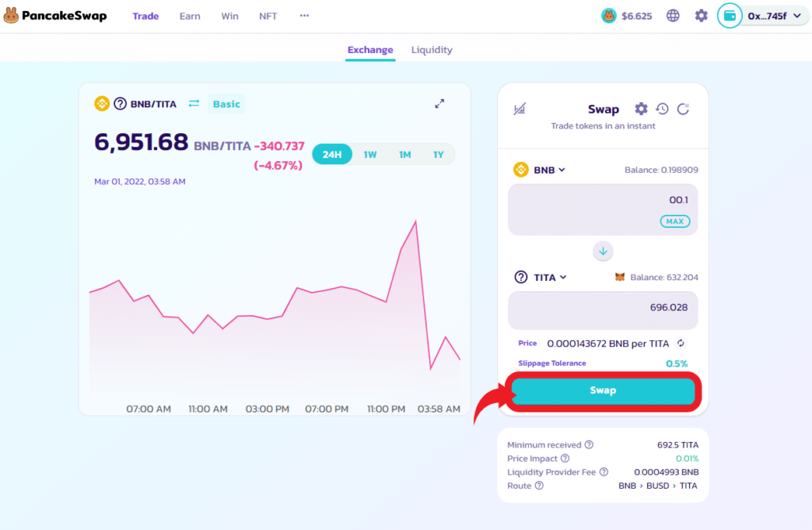
Task: Open the TITA token selector dropdown
Action: (x=550, y=278)
